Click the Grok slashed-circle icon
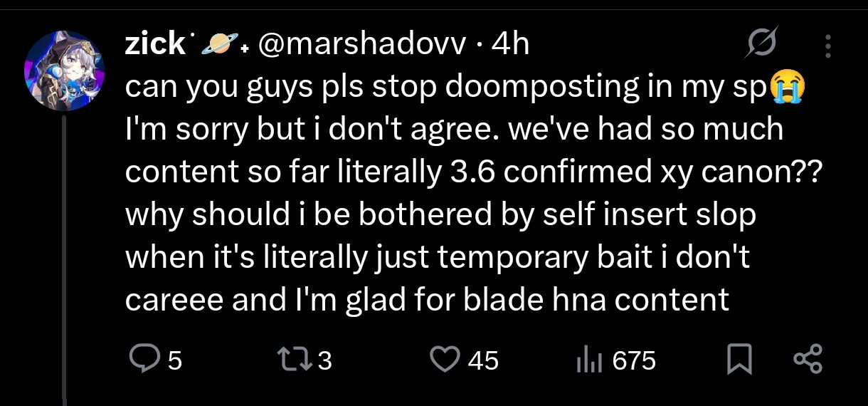Image resolution: width=868 pixels, height=406 pixels. (762, 46)
